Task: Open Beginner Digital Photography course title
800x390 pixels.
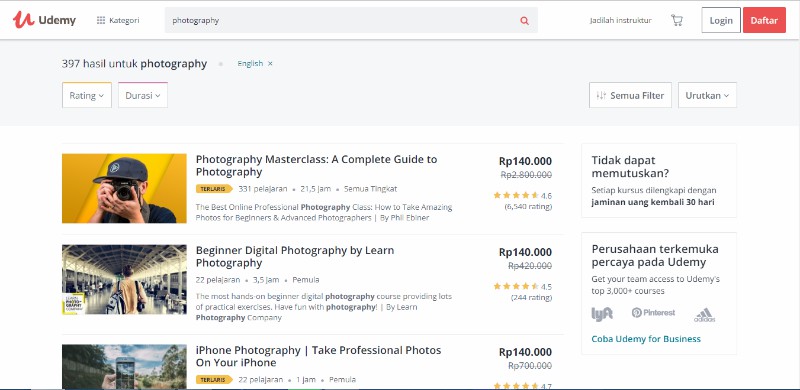Action: [295, 256]
